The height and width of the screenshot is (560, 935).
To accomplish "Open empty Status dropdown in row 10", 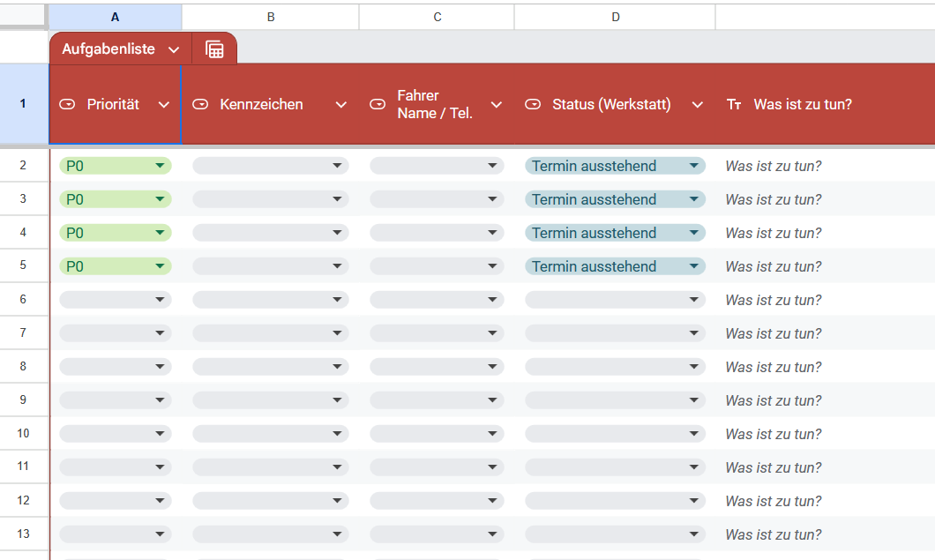I will point(615,434).
